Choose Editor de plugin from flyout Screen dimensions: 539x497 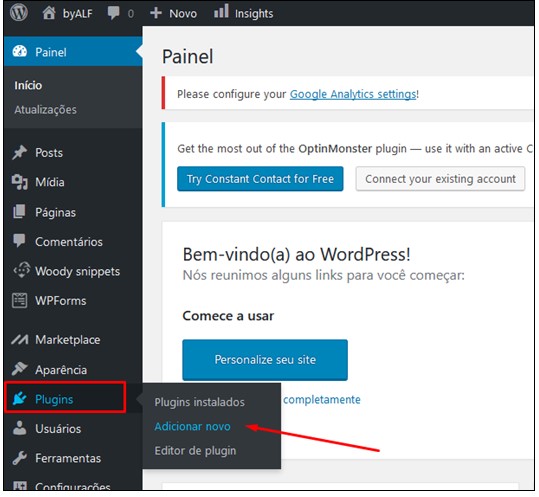(x=195, y=451)
